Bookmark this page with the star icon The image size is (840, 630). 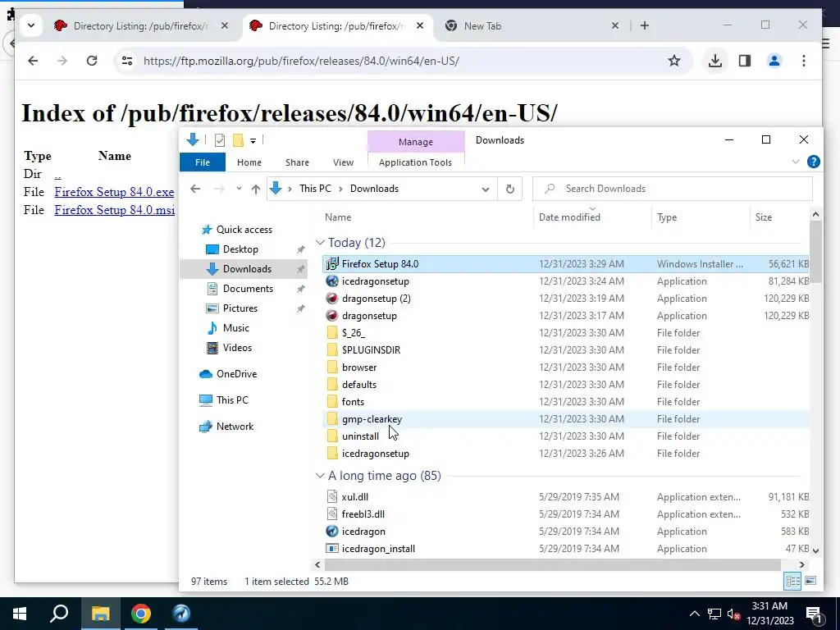674,61
